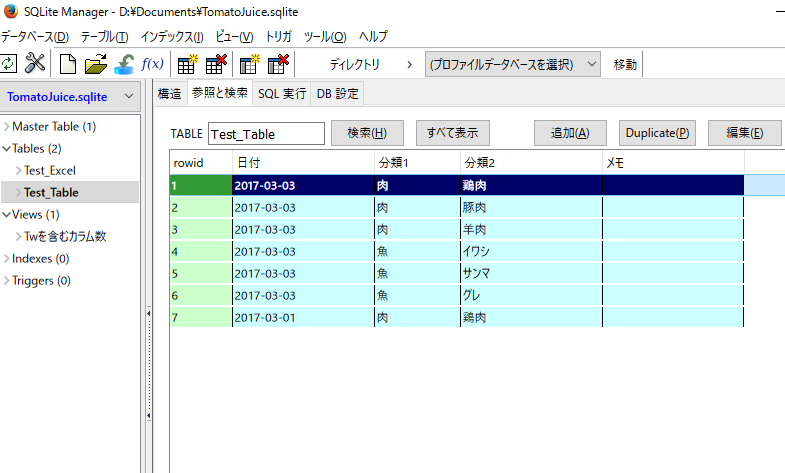Open settings via the wrench tools icon
The height and width of the screenshot is (473, 785).
pos(35,64)
